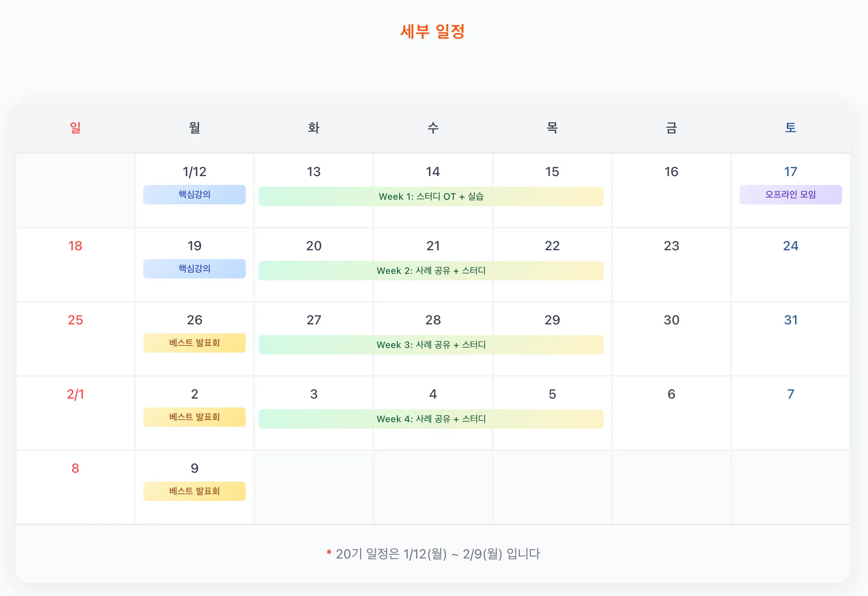This screenshot has width=868, height=596.
Task: Open the Week 1: 스터디 OT + 실습 event bar
Action: [431, 196]
